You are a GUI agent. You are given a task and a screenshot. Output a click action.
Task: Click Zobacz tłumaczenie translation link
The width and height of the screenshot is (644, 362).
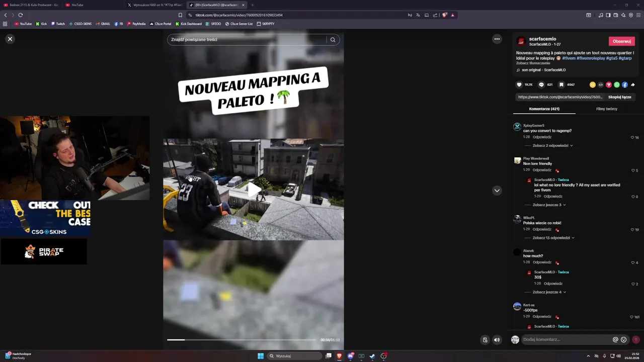pos(533,63)
